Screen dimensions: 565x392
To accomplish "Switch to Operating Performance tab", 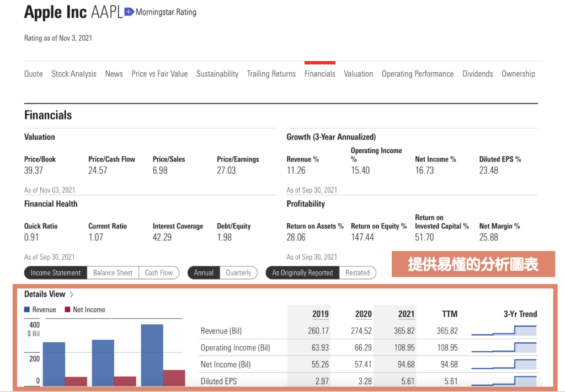I will coord(418,74).
